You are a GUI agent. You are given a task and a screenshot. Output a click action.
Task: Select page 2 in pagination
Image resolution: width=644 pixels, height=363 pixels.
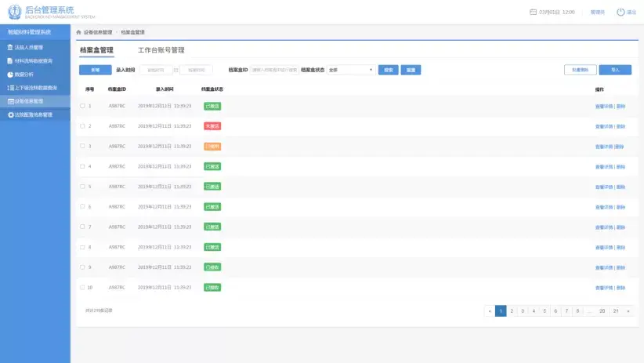[512, 311]
